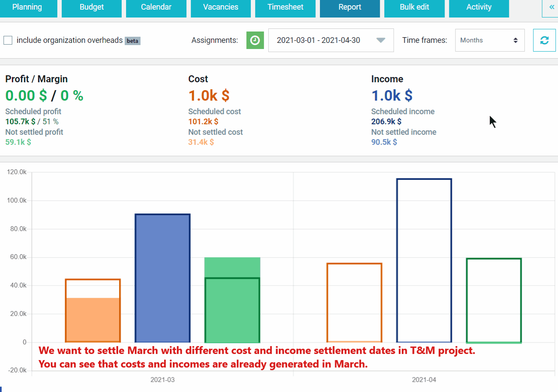Click the green clock Assignments icon
558x392 pixels.
click(255, 40)
